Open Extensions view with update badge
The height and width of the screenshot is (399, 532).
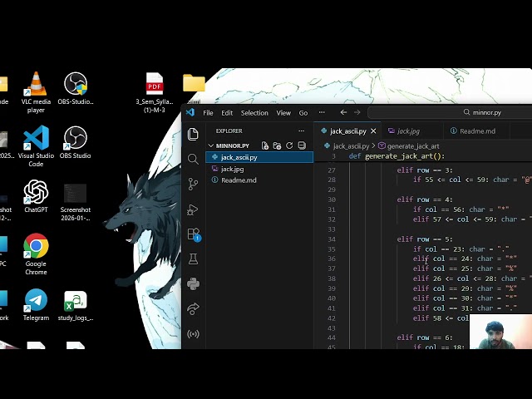(194, 234)
